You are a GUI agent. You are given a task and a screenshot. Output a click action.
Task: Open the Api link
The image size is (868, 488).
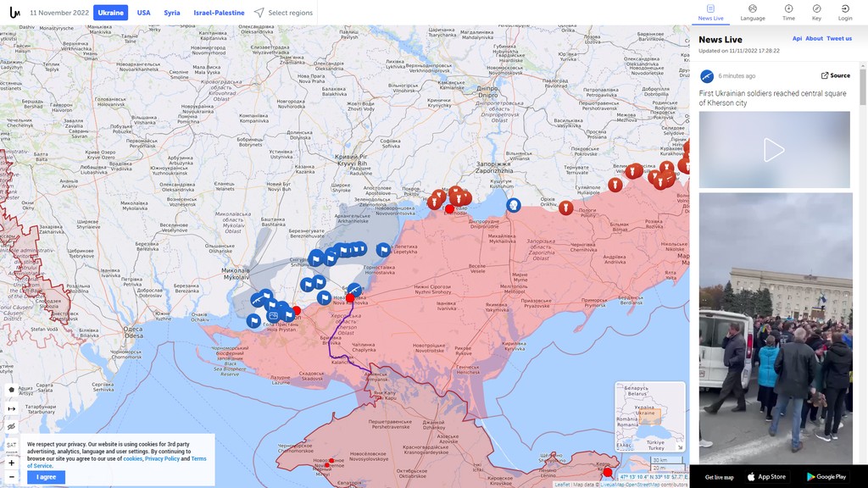point(797,39)
